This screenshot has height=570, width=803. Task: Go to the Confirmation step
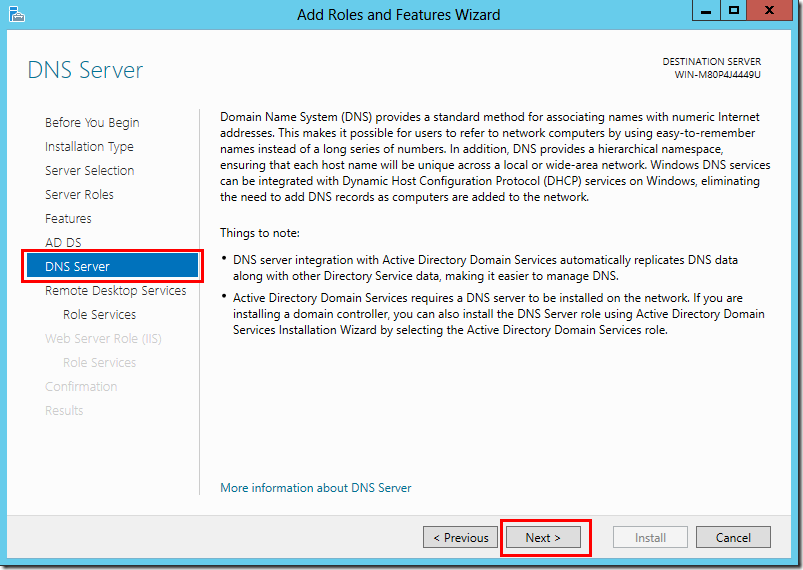pos(81,387)
